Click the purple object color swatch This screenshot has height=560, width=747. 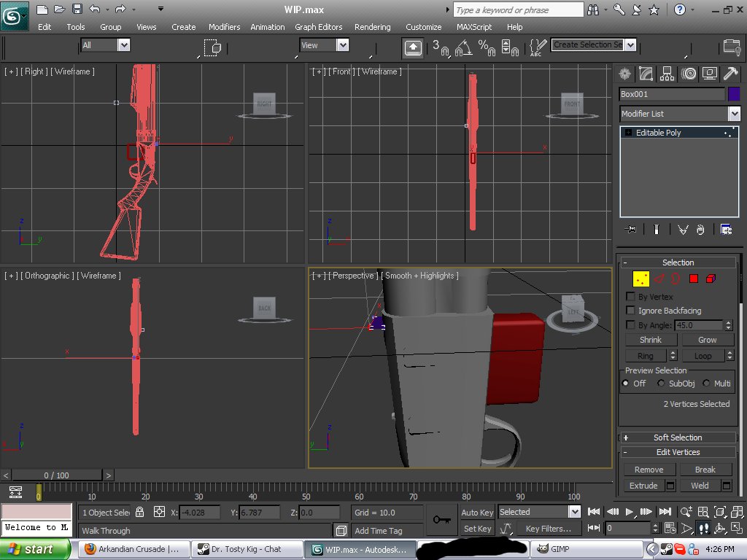click(733, 94)
